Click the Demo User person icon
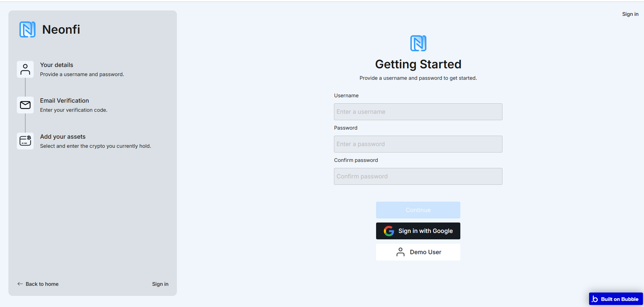The width and height of the screenshot is (644, 307). 400,252
